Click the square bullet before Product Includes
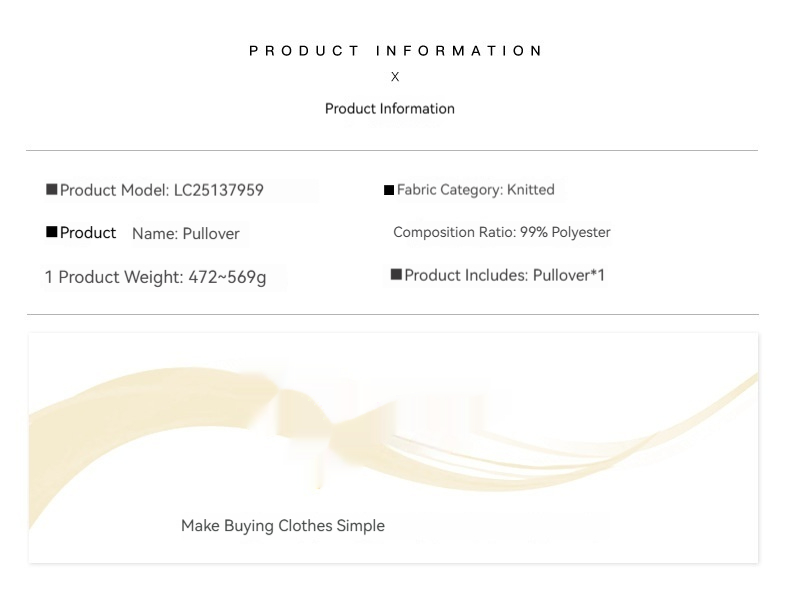The image size is (790, 590). tap(396, 275)
